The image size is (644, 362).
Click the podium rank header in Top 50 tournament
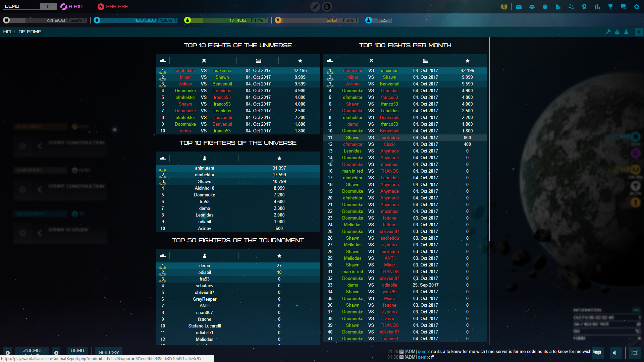tap(163, 256)
